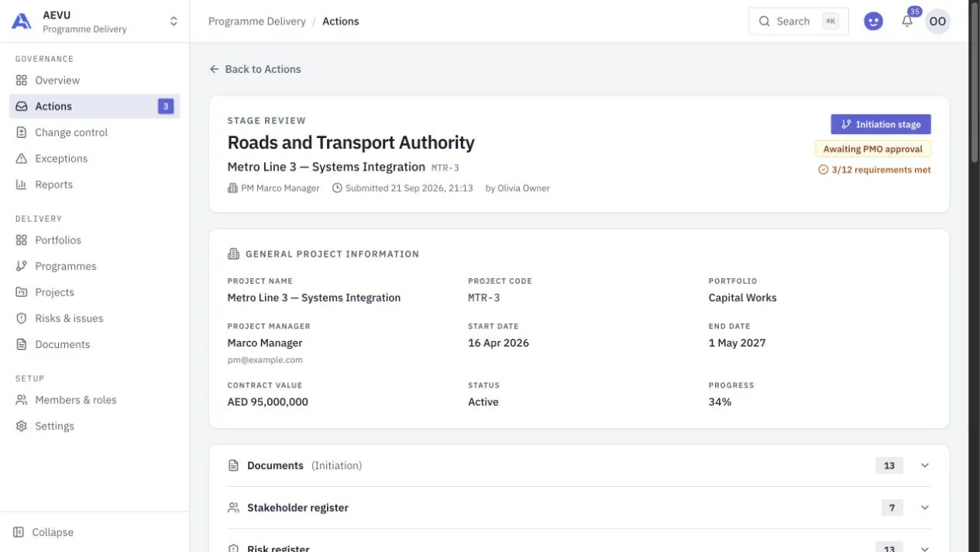Click the Members & roles people icon
Image resolution: width=980 pixels, height=552 pixels.
[x=22, y=401]
